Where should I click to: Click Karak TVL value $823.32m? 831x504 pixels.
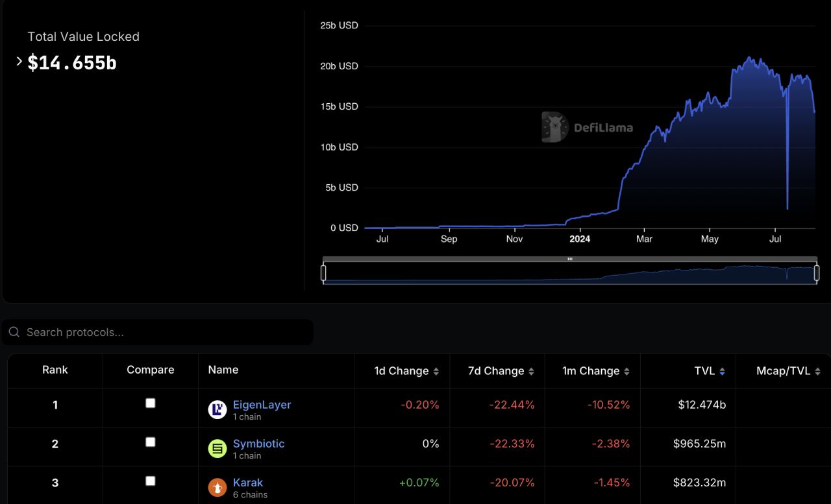pyautogui.click(x=699, y=483)
